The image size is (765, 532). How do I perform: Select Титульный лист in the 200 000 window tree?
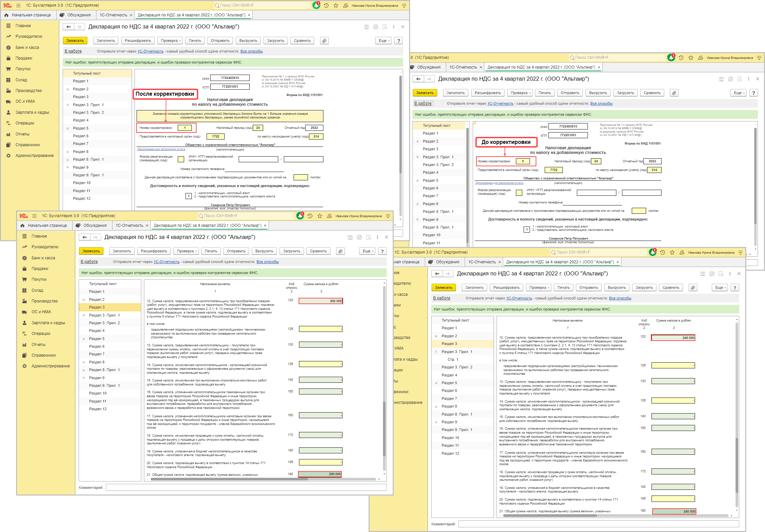pyautogui.click(x=103, y=284)
